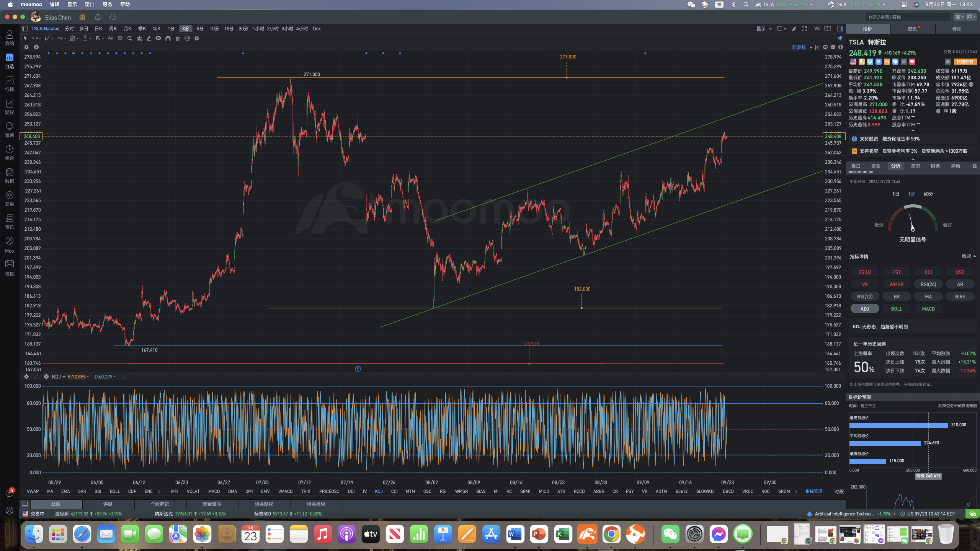This screenshot has width=980, height=551.
Task: Open the 资金 capital tab
Action: [x=876, y=166]
